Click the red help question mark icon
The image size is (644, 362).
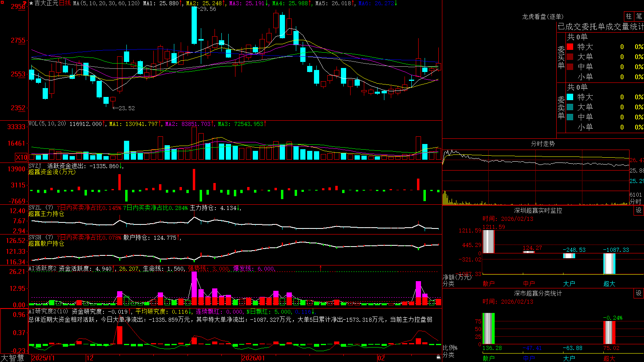[25, 3]
